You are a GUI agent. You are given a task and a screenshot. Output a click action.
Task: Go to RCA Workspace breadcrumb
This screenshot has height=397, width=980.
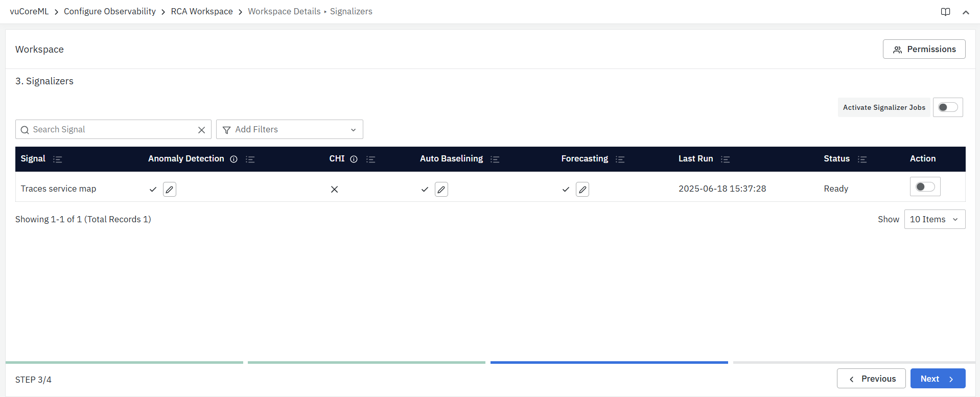click(x=201, y=11)
